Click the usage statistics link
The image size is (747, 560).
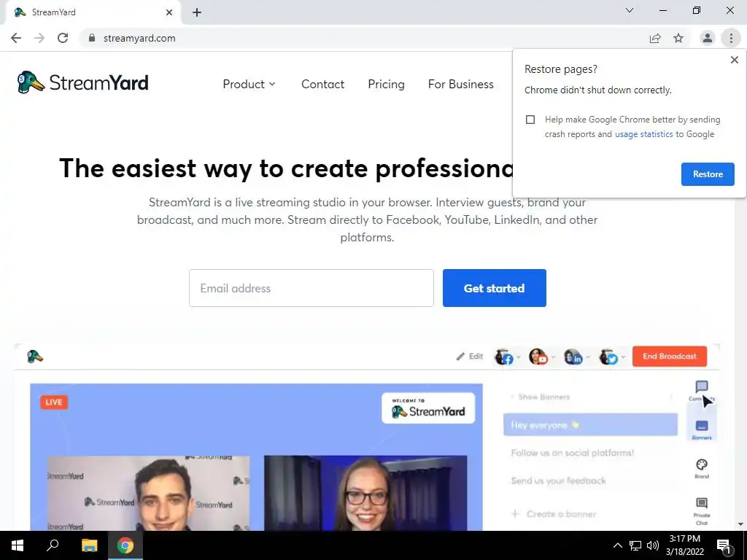(643, 134)
